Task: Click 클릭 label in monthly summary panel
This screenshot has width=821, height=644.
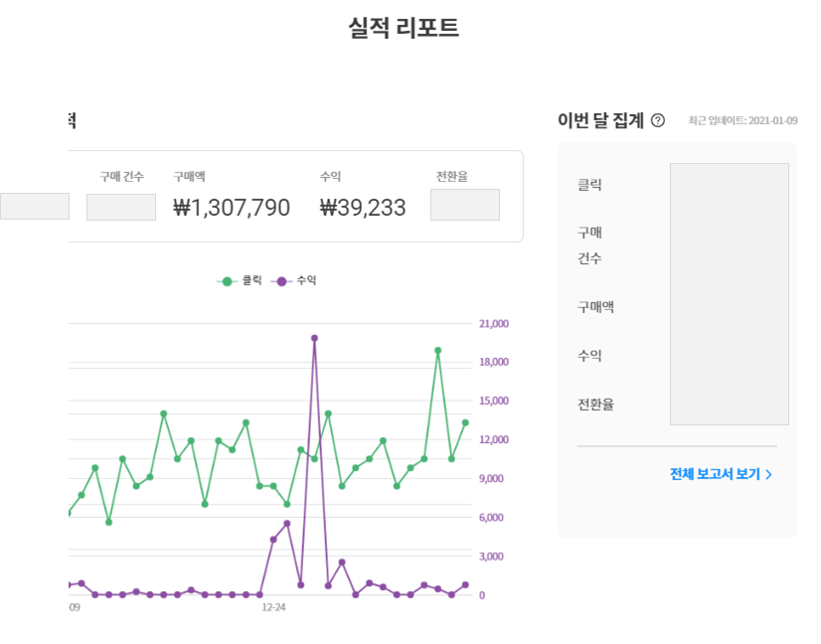Action: click(x=589, y=185)
